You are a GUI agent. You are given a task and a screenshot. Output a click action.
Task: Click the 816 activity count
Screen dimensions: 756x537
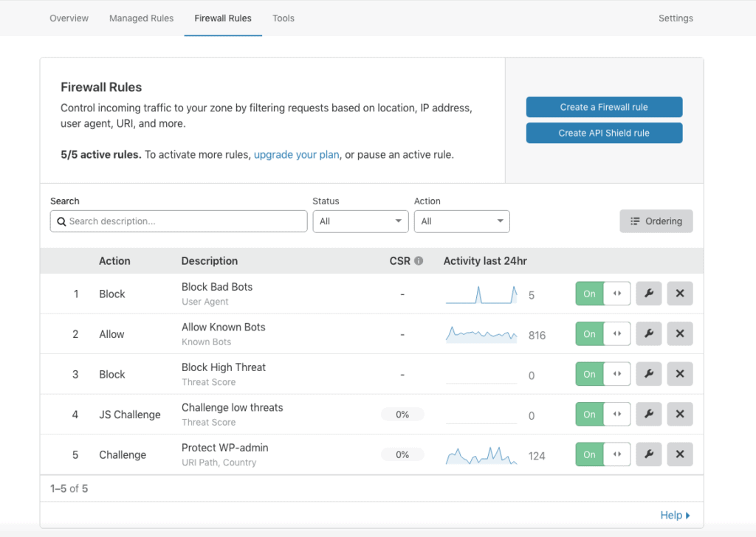[x=537, y=336]
